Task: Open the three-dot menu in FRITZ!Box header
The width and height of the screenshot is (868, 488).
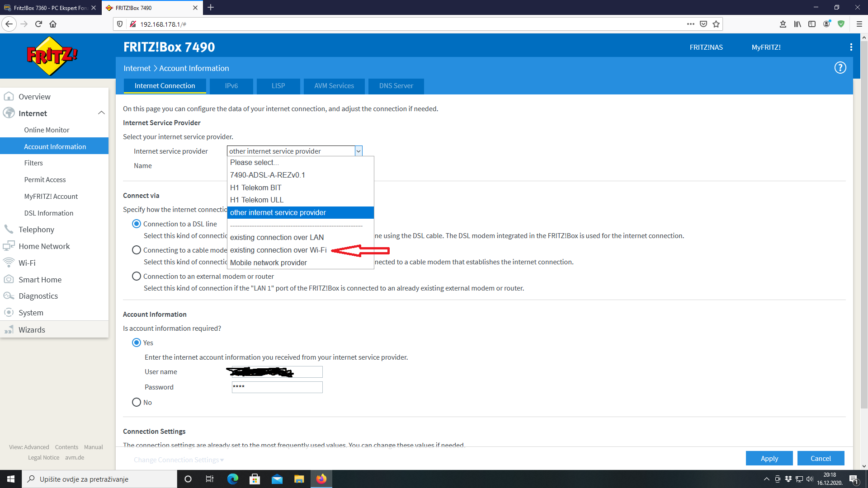Action: tap(851, 47)
